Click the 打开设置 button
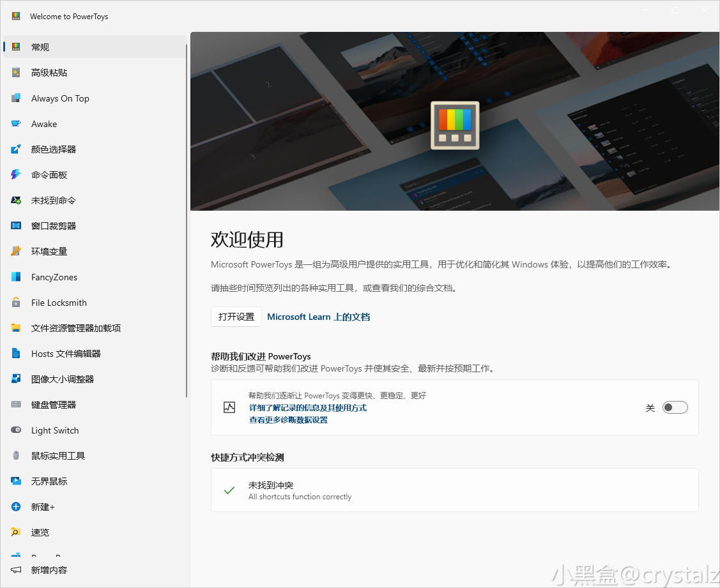Viewport: 720px width, 588px height. tap(236, 317)
